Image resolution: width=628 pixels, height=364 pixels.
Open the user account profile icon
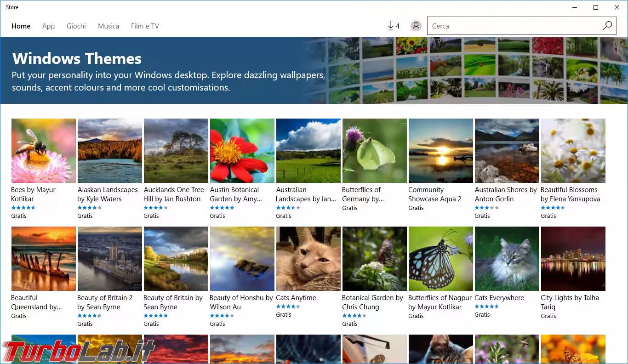pos(416,26)
